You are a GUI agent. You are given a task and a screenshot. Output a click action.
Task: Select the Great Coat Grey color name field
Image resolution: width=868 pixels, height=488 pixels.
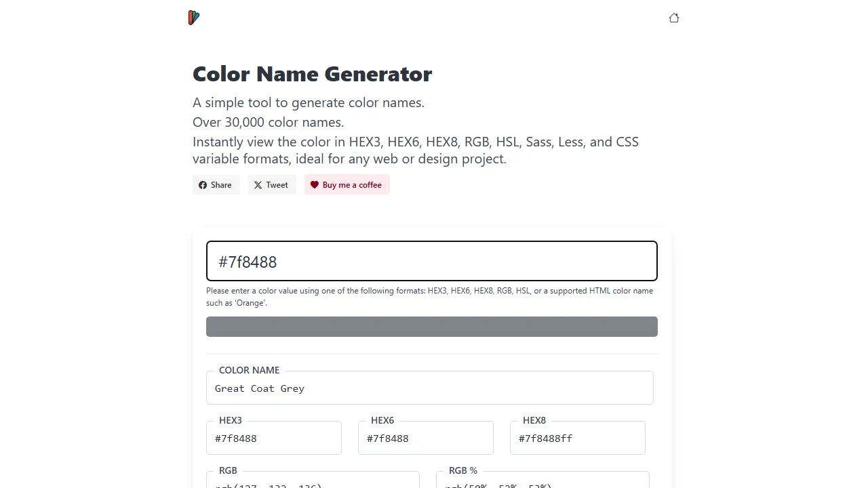click(429, 388)
